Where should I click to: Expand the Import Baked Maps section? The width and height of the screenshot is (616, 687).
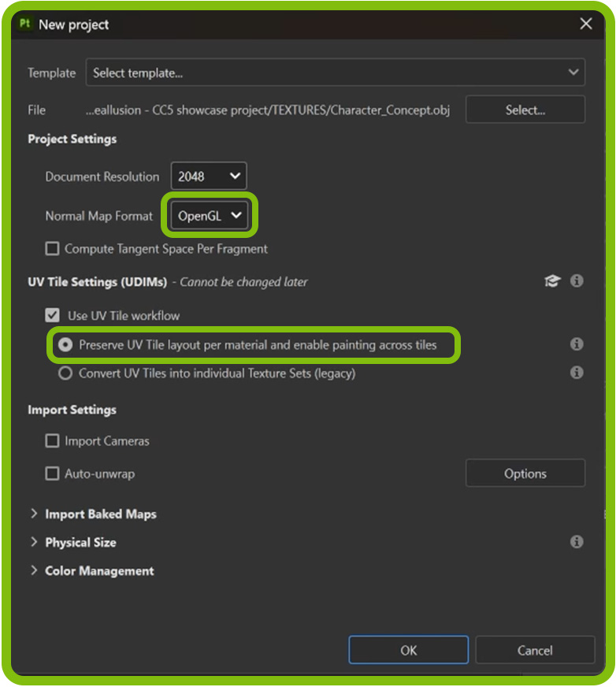[x=34, y=514]
